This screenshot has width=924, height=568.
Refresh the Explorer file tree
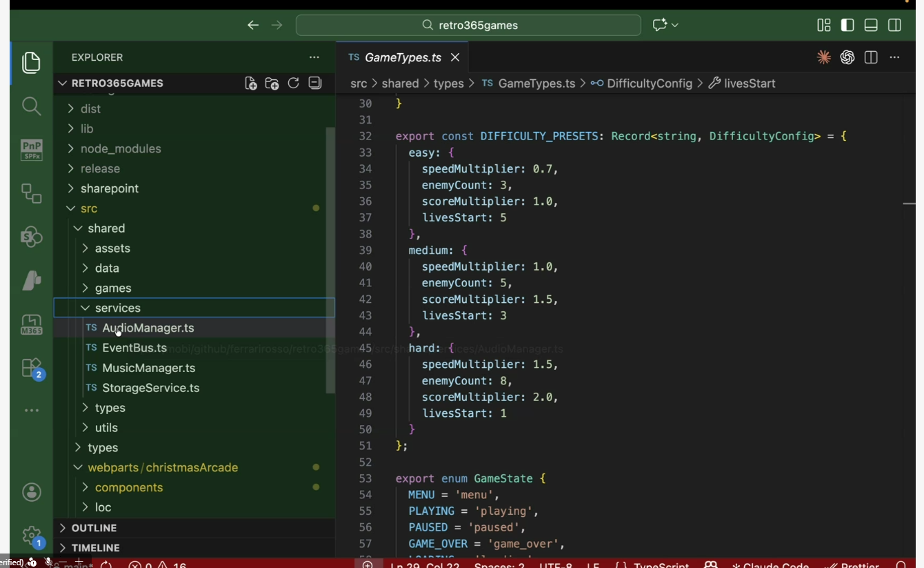294,84
